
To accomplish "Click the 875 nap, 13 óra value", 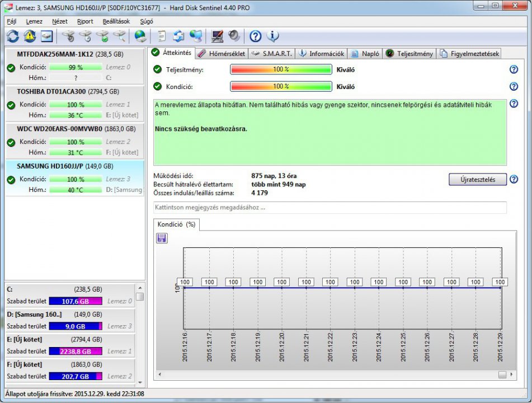I will pos(274,176).
